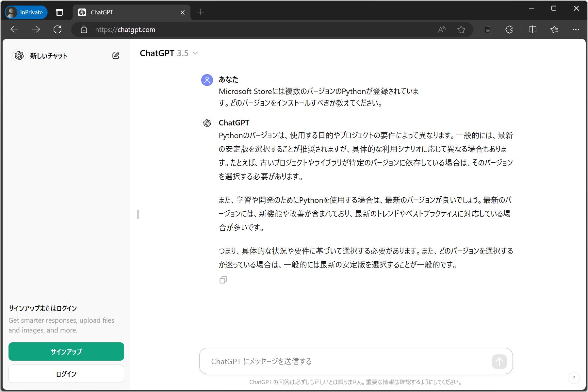Click the サインアップ green button
Screen dimensions: 588x392
click(66, 351)
